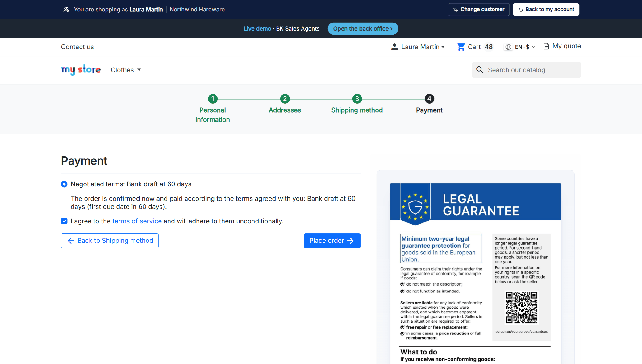The height and width of the screenshot is (364, 642).
Task: Select the Payment step label
Action: click(429, 110)
